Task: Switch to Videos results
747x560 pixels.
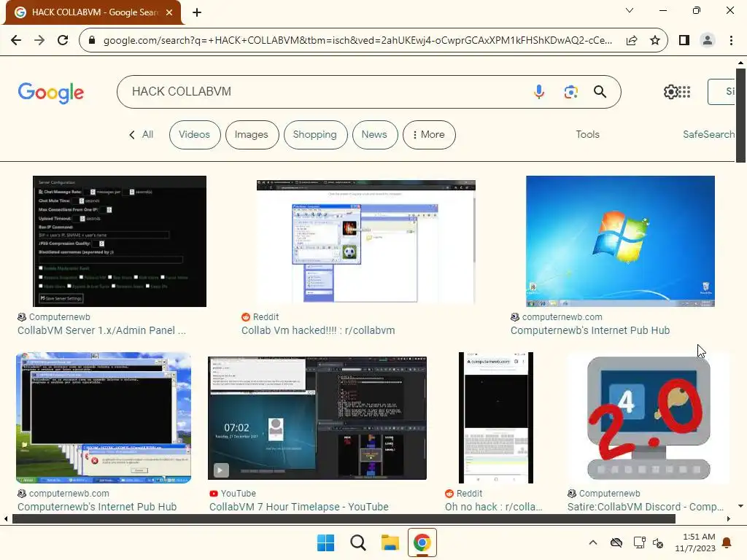Action: pos(194,135)
